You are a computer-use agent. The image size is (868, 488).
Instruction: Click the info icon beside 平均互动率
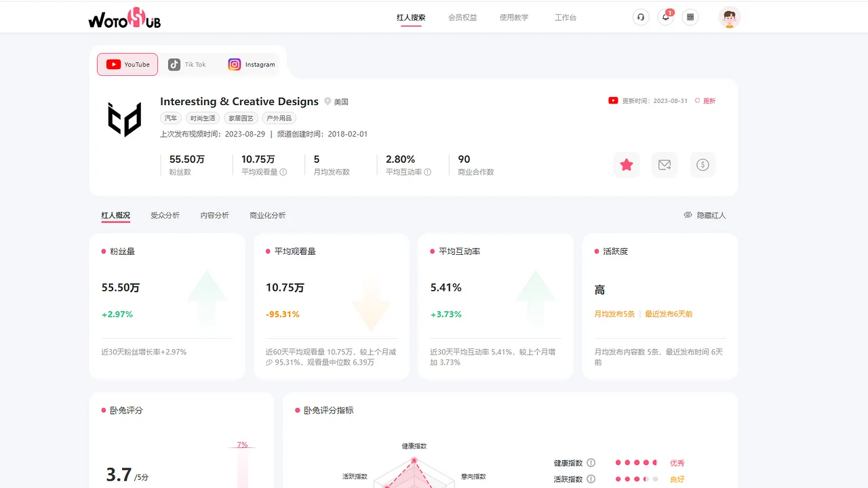click(428, 172)
